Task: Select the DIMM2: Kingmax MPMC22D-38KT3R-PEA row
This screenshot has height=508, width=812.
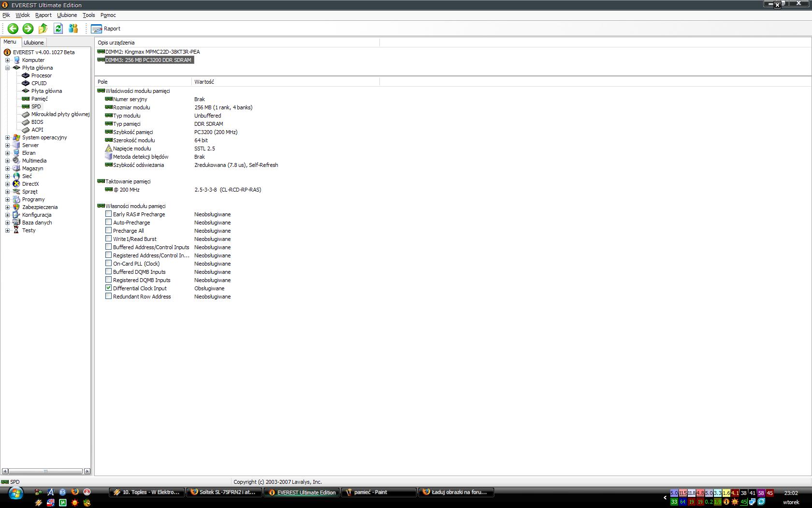Action: tap(148, 52)
